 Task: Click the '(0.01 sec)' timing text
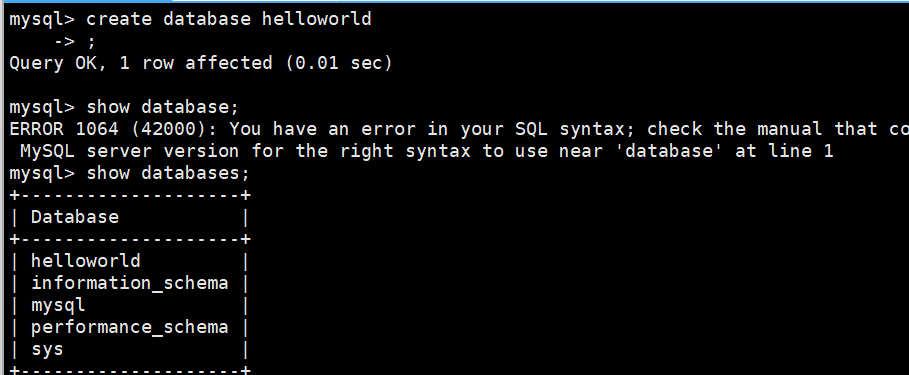[x=339, y=63]
